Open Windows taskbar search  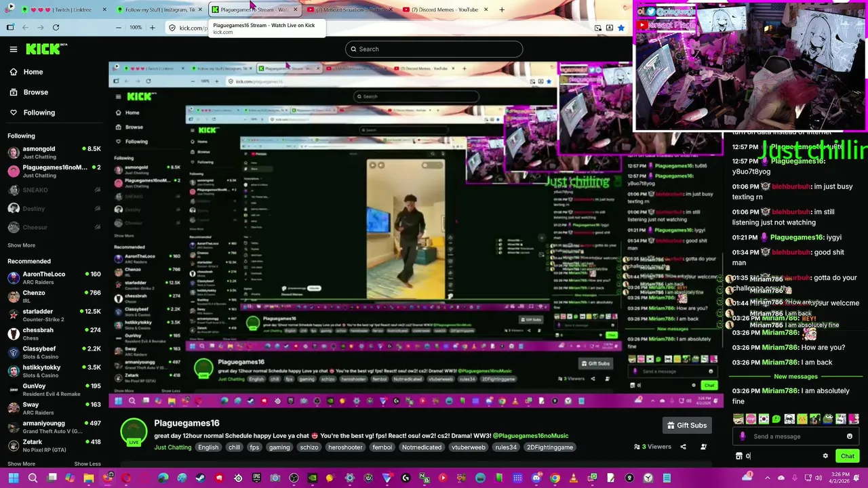pyautogui.click(x=33, y=478)
